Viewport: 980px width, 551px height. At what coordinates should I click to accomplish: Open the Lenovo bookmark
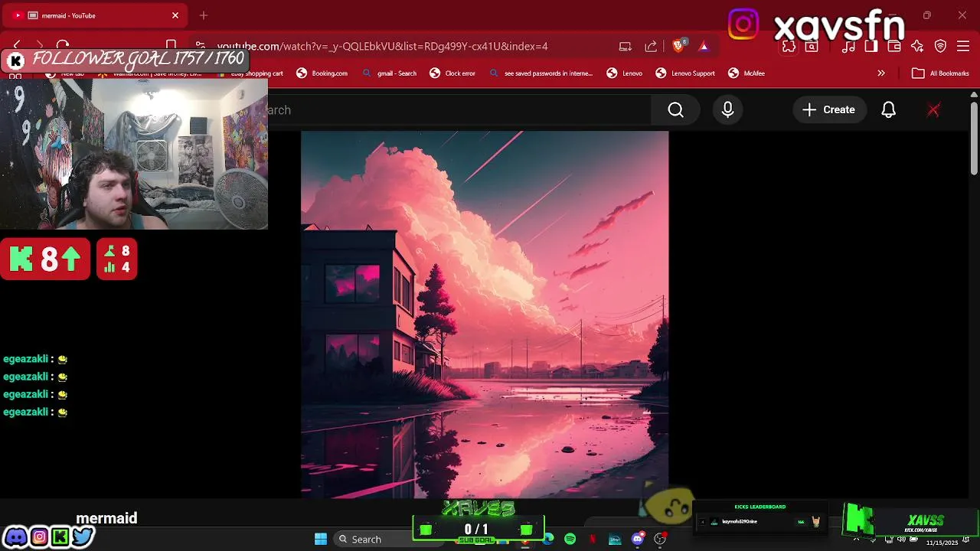625,73
